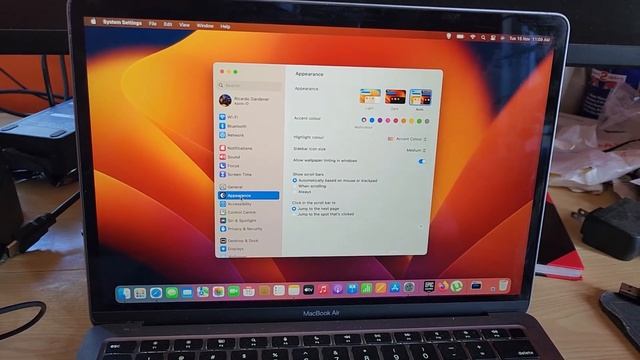Select the purple accent colour
Viewport: 640px width, 360px height.
tap(380, 120)
